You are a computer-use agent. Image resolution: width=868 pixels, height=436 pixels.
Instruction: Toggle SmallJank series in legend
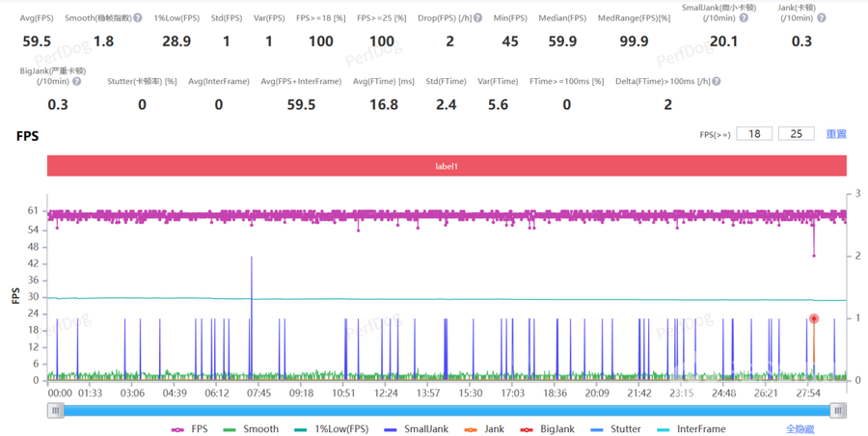point(414,429)
